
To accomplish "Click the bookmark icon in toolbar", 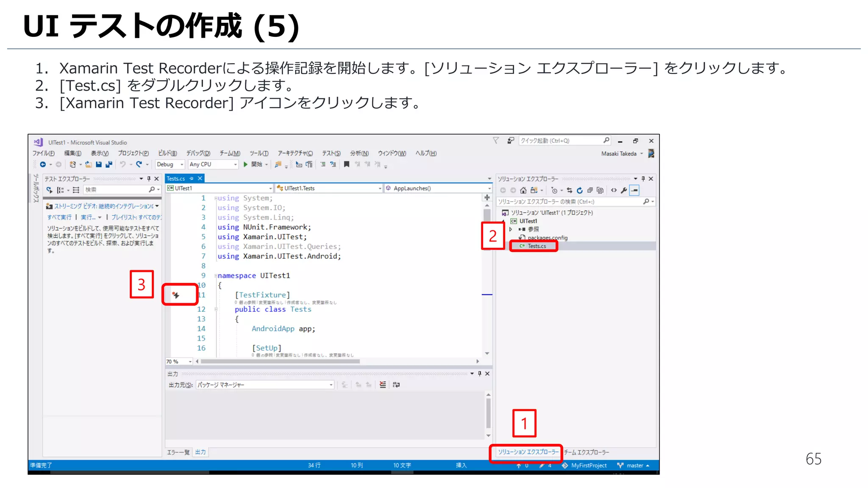I will [x=347, y=164].
